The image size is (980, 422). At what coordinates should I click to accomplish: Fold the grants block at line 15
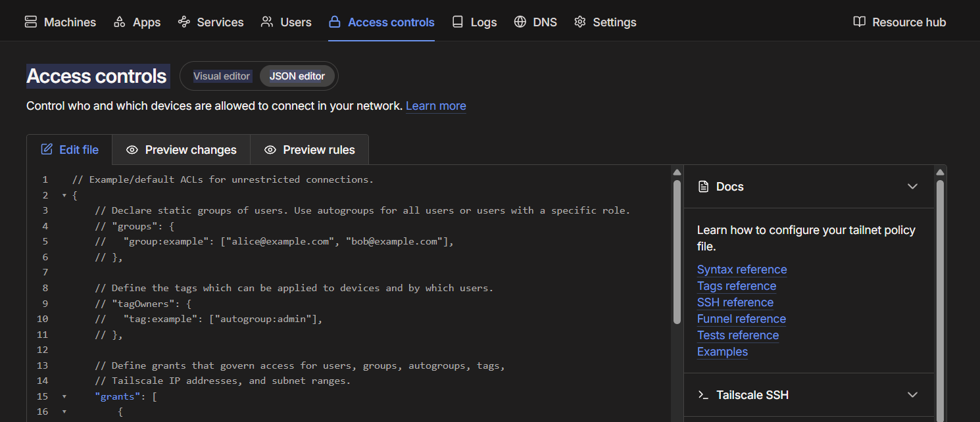pos(64,396)
